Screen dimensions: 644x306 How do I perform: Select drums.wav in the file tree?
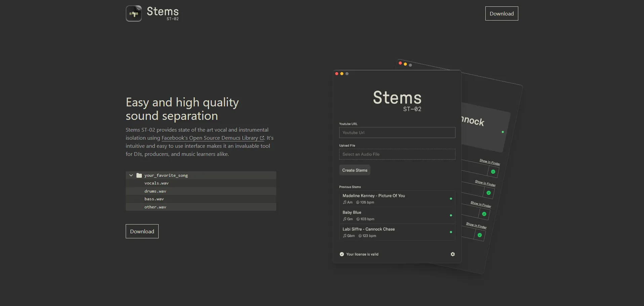(x=155, y=191)
